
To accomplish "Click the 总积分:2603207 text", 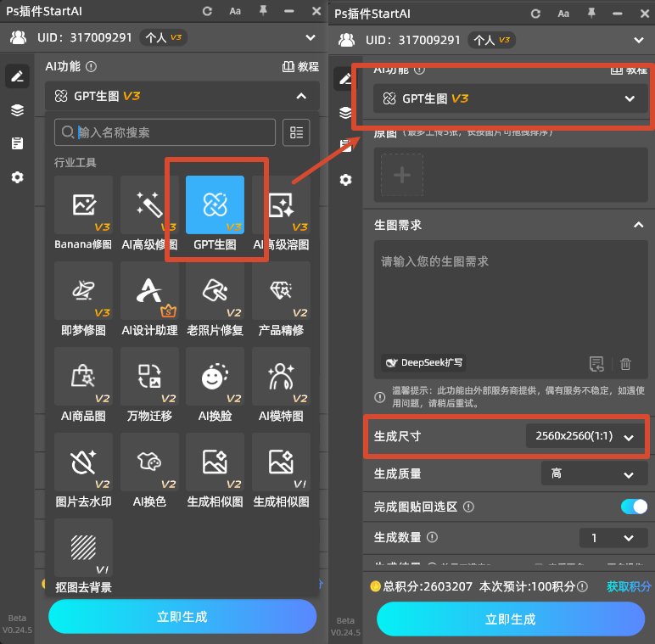I will click(428, 586).
